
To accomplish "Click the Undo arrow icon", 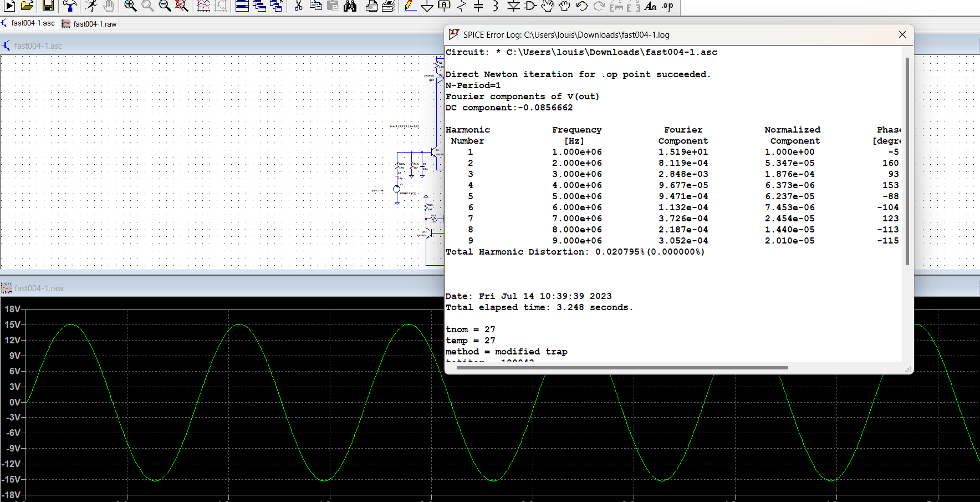I will click(x=582, y=6).
